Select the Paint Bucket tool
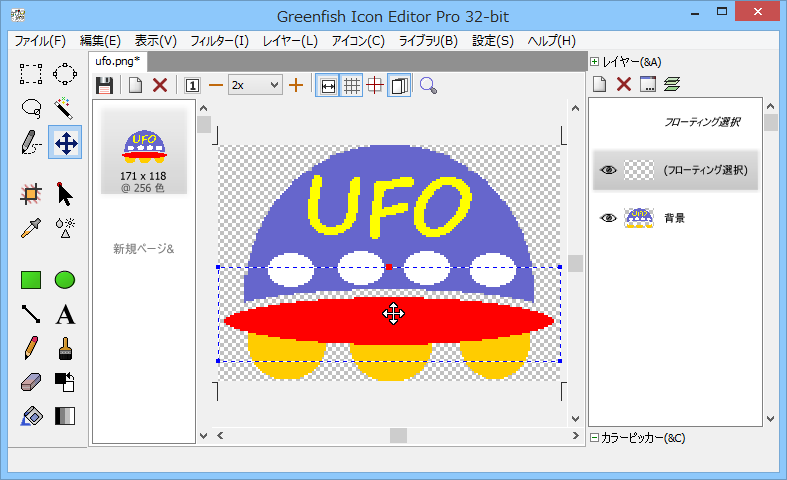The width and height of the screenshot is (787, 480). coord(31,416)
